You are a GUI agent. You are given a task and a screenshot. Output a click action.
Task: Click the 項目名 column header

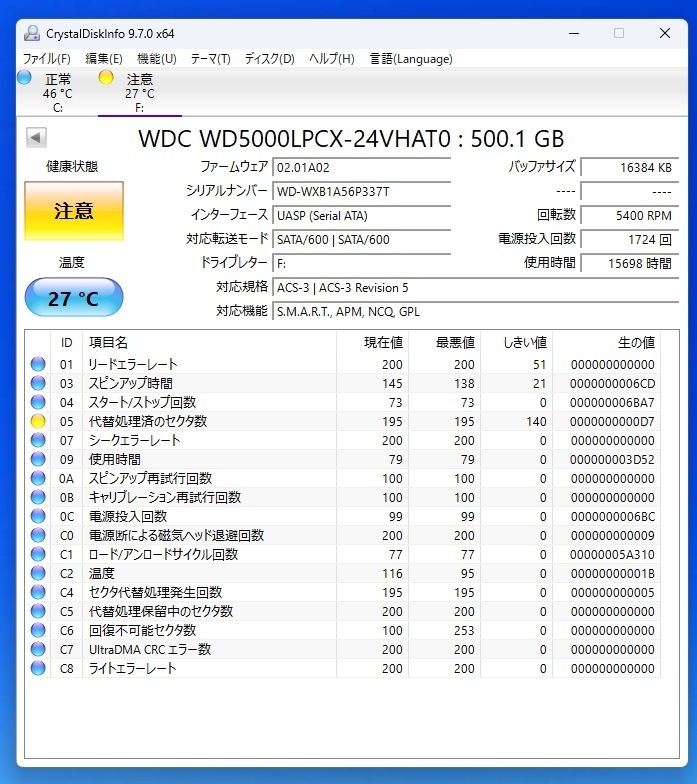click(209, 342)
